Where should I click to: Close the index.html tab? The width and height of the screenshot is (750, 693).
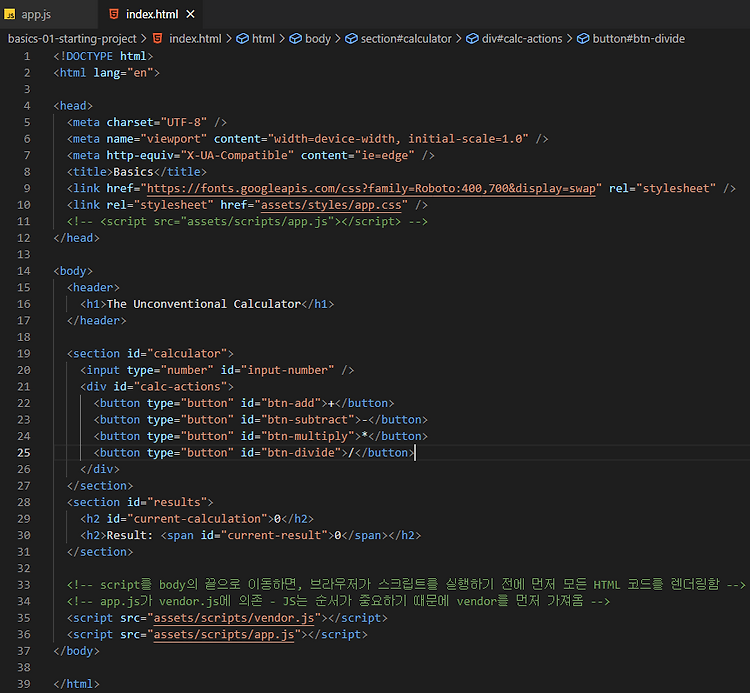(190, 14)
